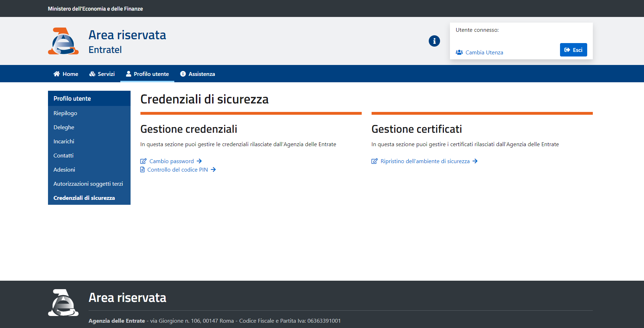The height and width of the screenshot is (328, 644).
Task: Click the house icon in the navbar
Action: pos(56,74)
